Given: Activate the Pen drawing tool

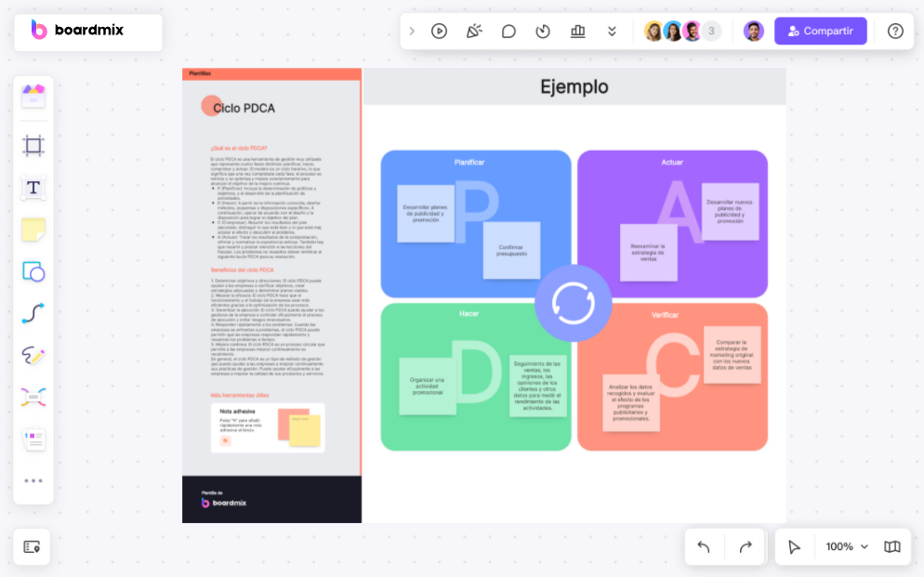Looking at the screenshot, I should click(x=33, y=355).
